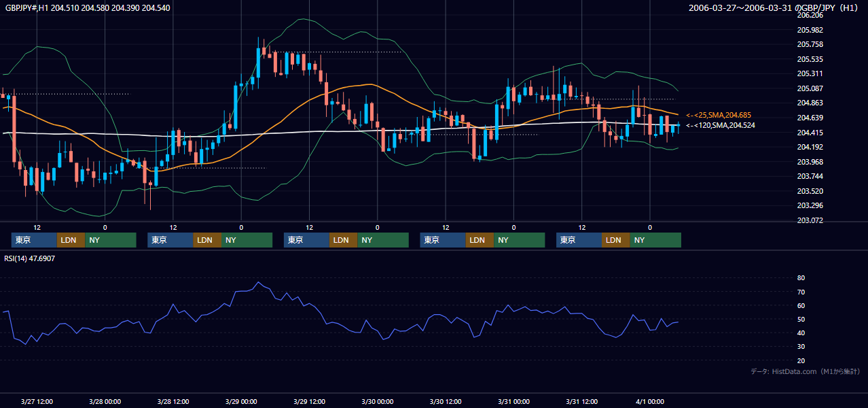Select the 2006-03-27〜2006-03-31 date range heading

coord(774,8)
